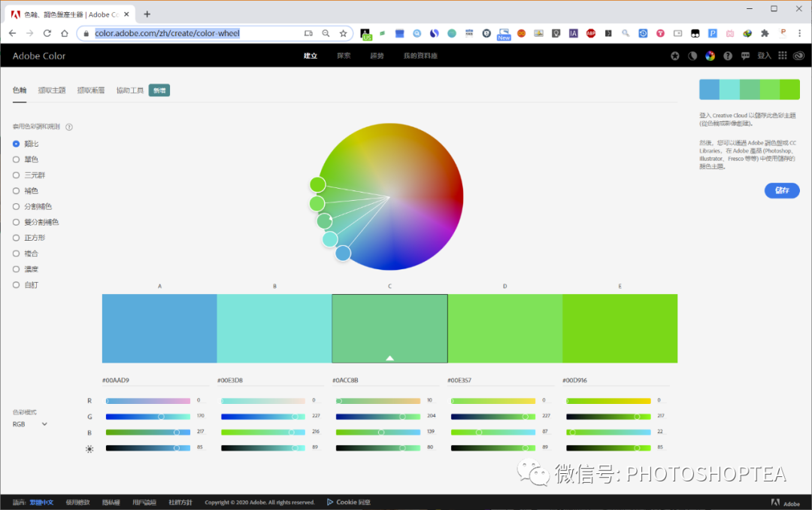Click the Cookie preferences icon in footer

(330, 502)
